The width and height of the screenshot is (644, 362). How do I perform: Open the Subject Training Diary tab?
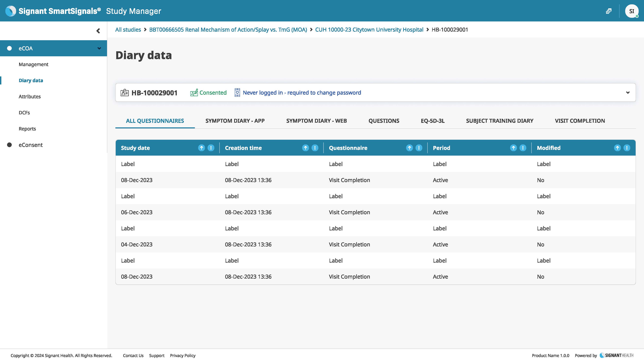click(x=499, y=121)
